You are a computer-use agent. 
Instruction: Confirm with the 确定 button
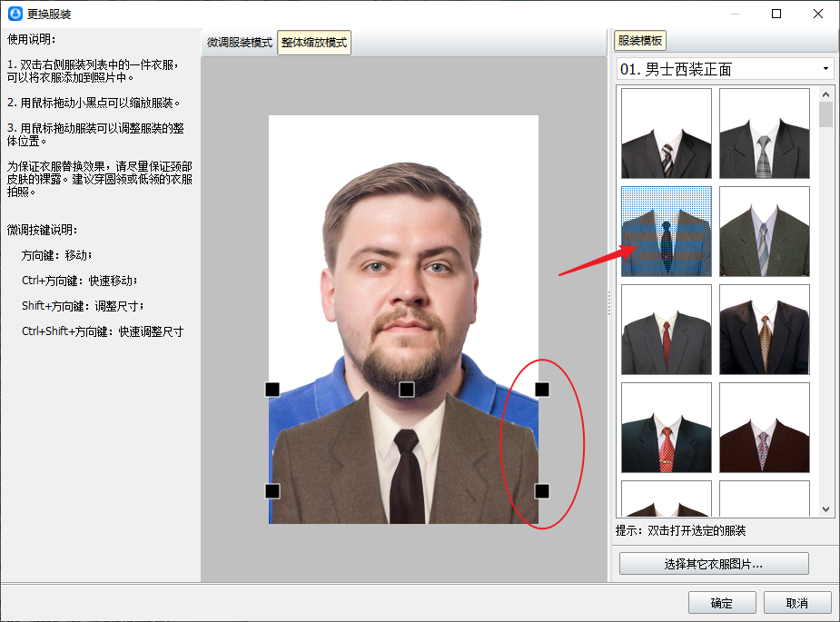click(722, 603)
